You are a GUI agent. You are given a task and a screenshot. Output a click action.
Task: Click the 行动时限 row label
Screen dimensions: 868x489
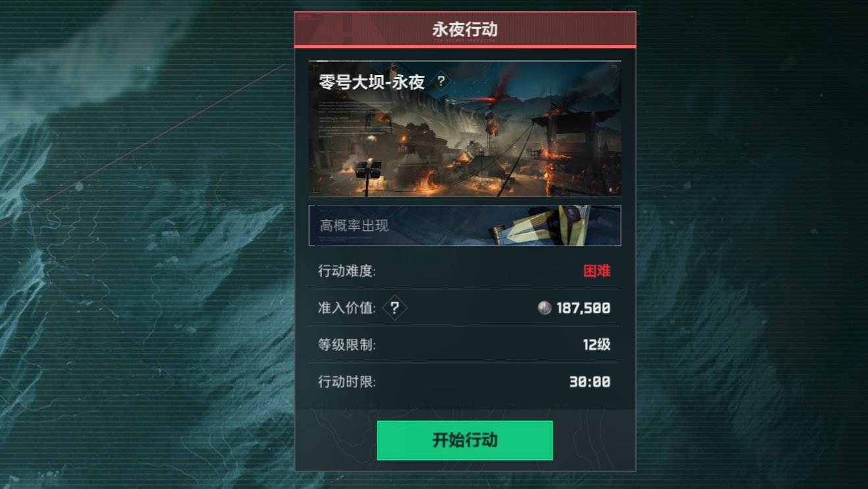(x=347, y=382)
